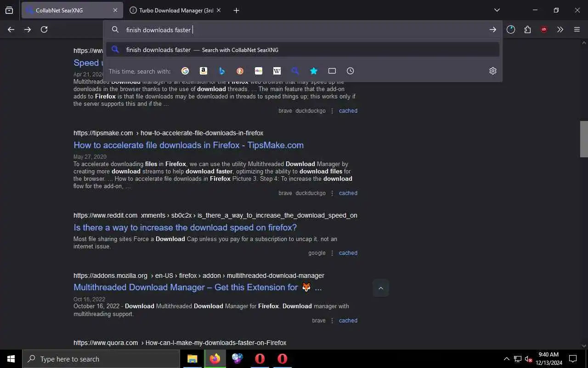Open File Explorer from taskbar

pyautogui.click(x=192, y=359)
